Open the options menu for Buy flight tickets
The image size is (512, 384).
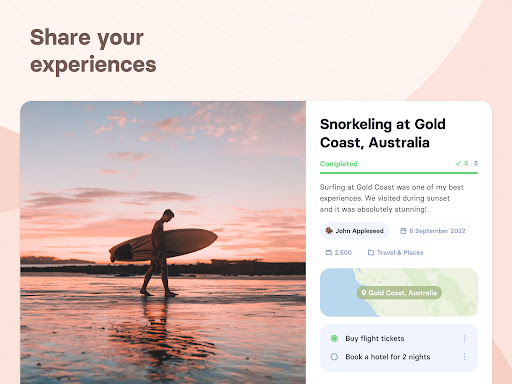[464, 338]
